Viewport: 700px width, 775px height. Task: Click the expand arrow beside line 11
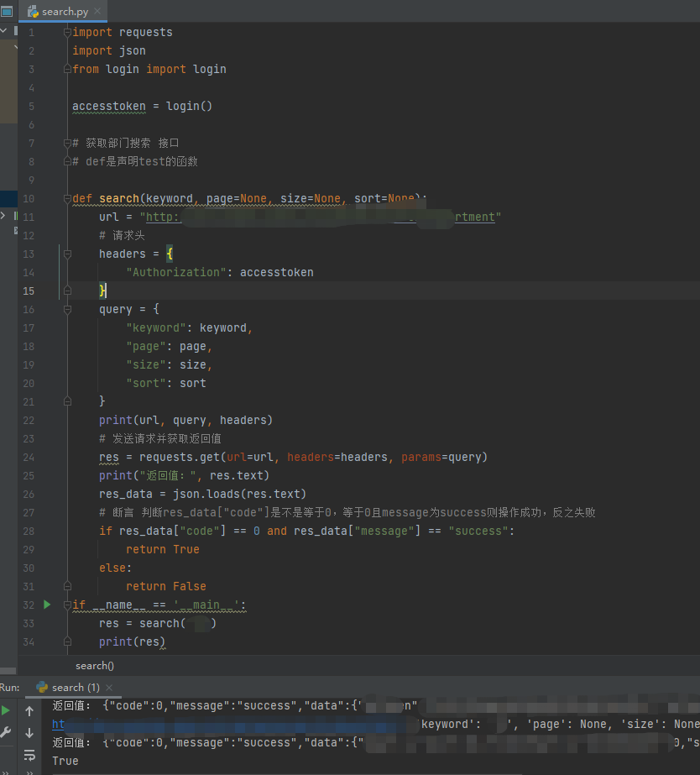(3, 216)
